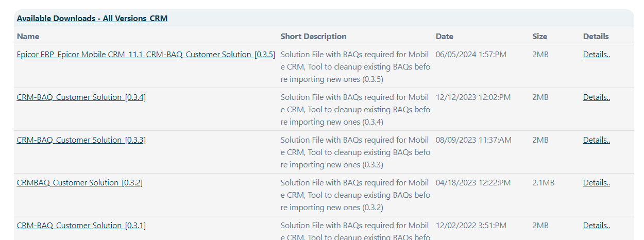Open Epicor Mobile CRM 11.1 Solution [0.3.5] link
The height and width of the screenshot is (240, 644).
[146, 54]
